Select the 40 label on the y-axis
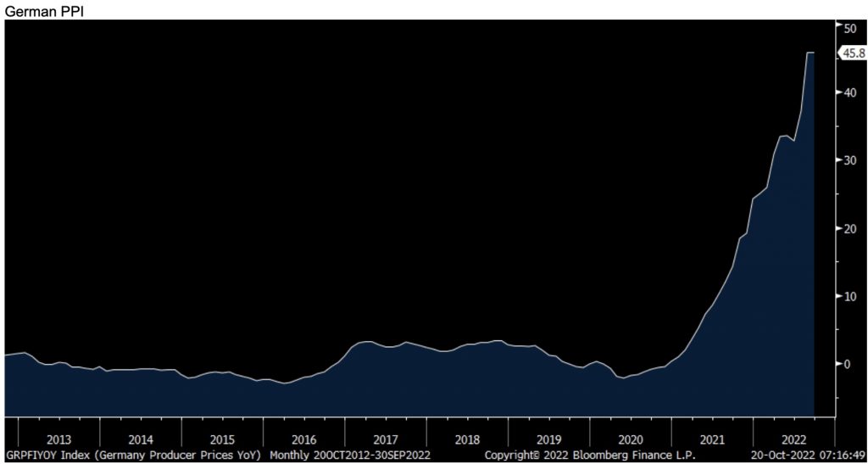 point(849,92)
